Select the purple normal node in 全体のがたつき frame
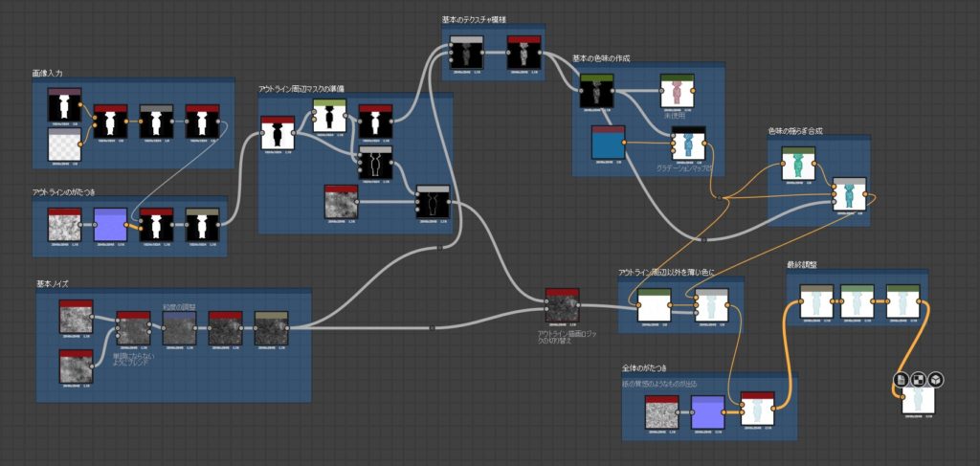This screenshot has height=466, width=980. pos(707,412)
